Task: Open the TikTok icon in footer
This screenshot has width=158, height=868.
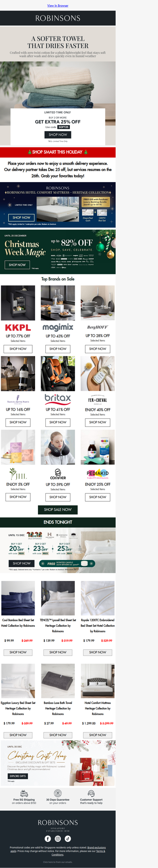Action: tap(68, 838)
